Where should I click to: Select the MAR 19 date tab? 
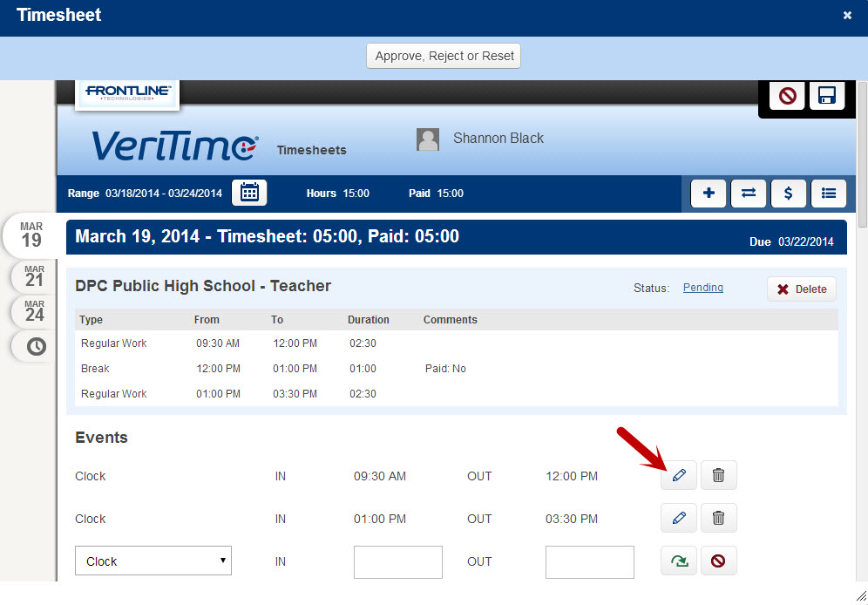pos(31,235)
